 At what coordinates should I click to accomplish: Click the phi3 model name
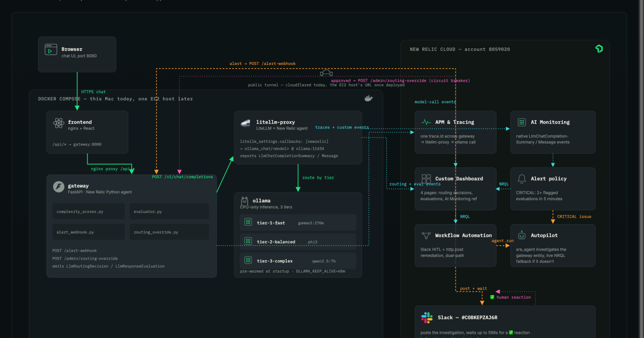point(313,242)
